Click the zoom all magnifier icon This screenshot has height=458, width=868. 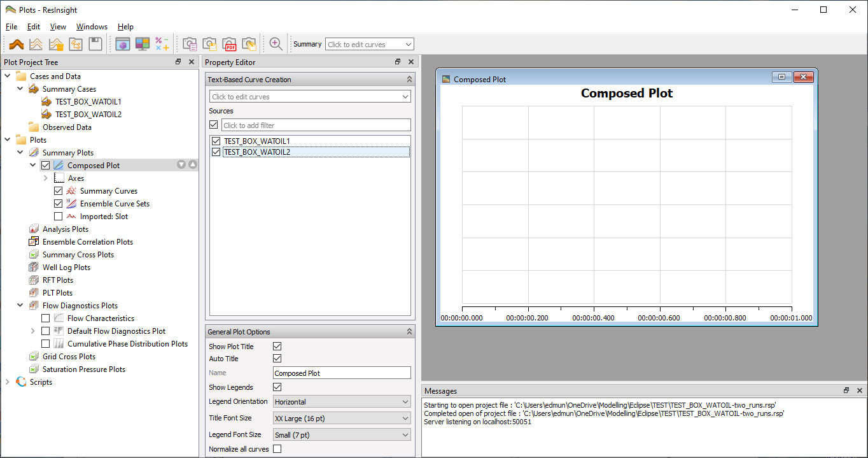276,44
